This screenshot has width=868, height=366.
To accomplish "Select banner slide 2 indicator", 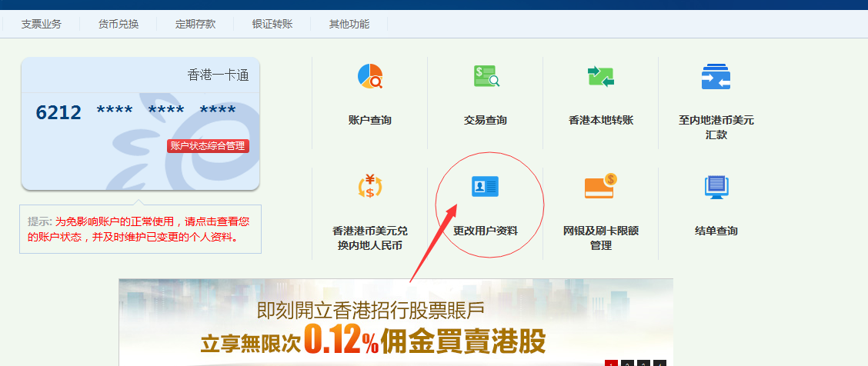I will pyautogui.click(x=627, y=363).
